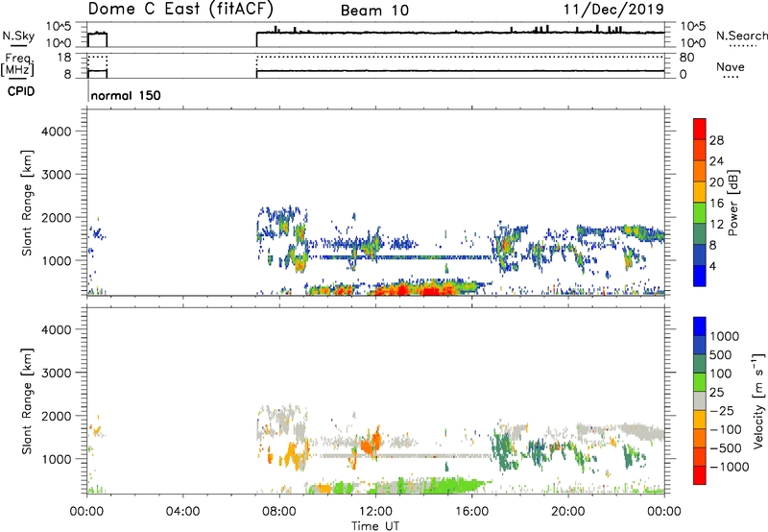Viewport: 768px width, 532px height.
Task: Click the '08:00' time tick label
Action: pos(279,512)
